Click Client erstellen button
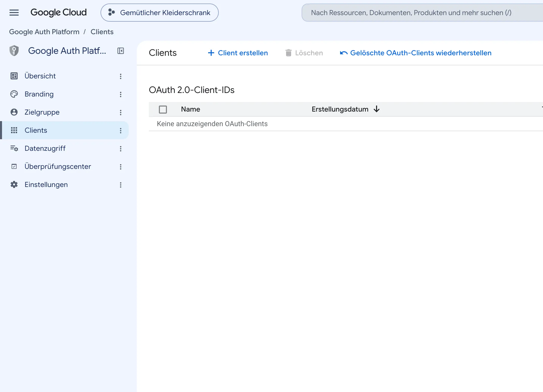The image size is (543, 392). pos(238,53)
